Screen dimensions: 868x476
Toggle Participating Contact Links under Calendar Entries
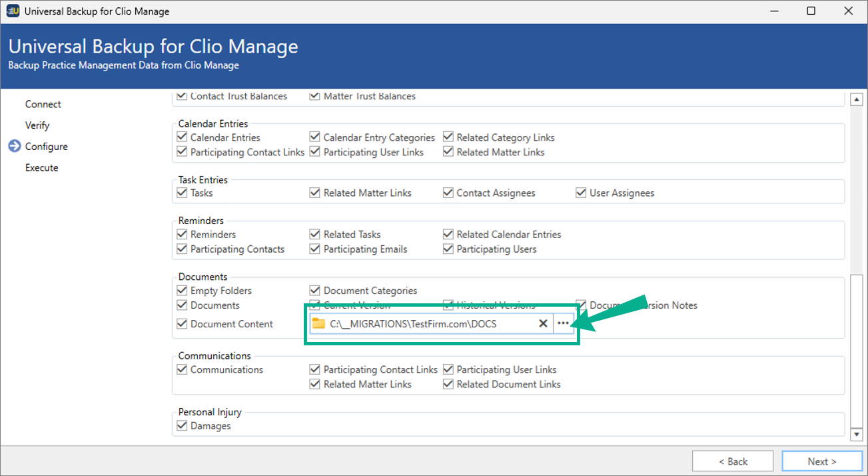pyautogui.click(x=182, y=152)
